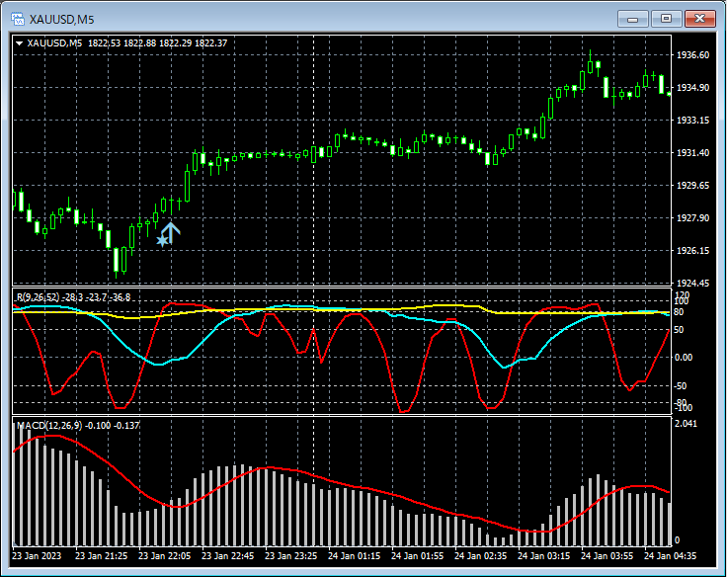Minimize the XAUUSD,M5 chart window
Viewport: 728px width, 577px height.
[x=632, y=18]
